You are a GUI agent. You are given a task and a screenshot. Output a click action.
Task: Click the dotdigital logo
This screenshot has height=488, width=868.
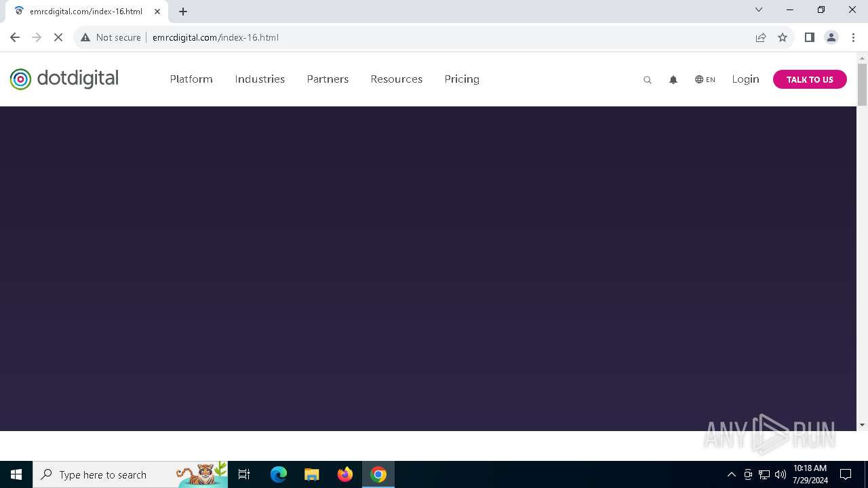coord(64,79)
